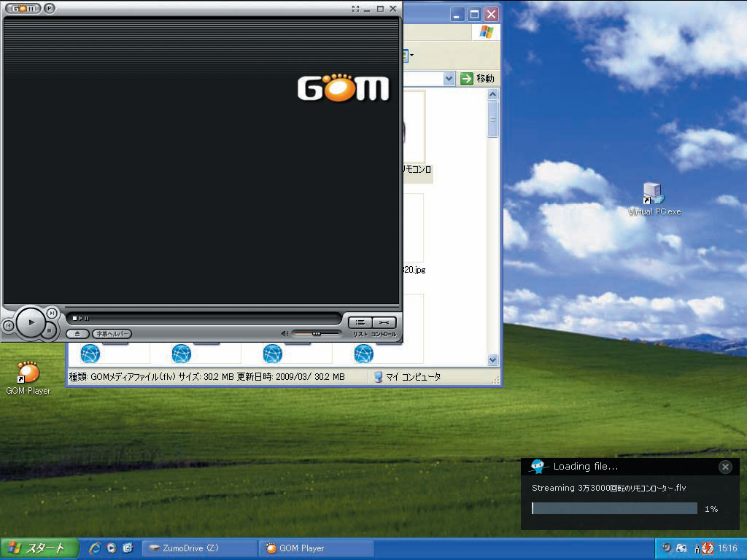The height and width of the screenshot is (560, 747).
Task: Click the first system tray icon
Action: coord(667,548)
